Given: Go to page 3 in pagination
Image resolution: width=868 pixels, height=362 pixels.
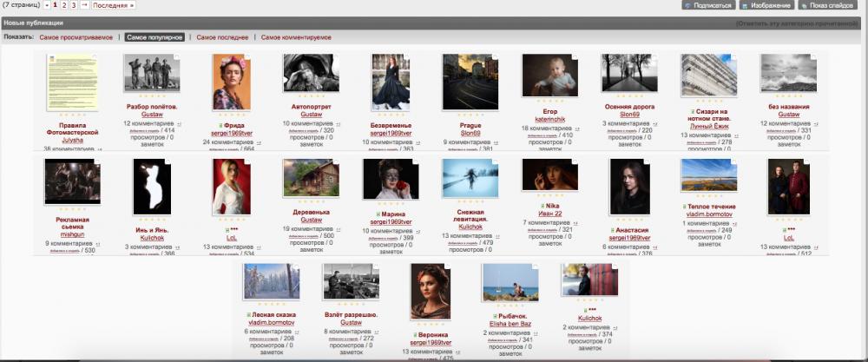Looking at the screenshot, I should [x=73, y=5].
